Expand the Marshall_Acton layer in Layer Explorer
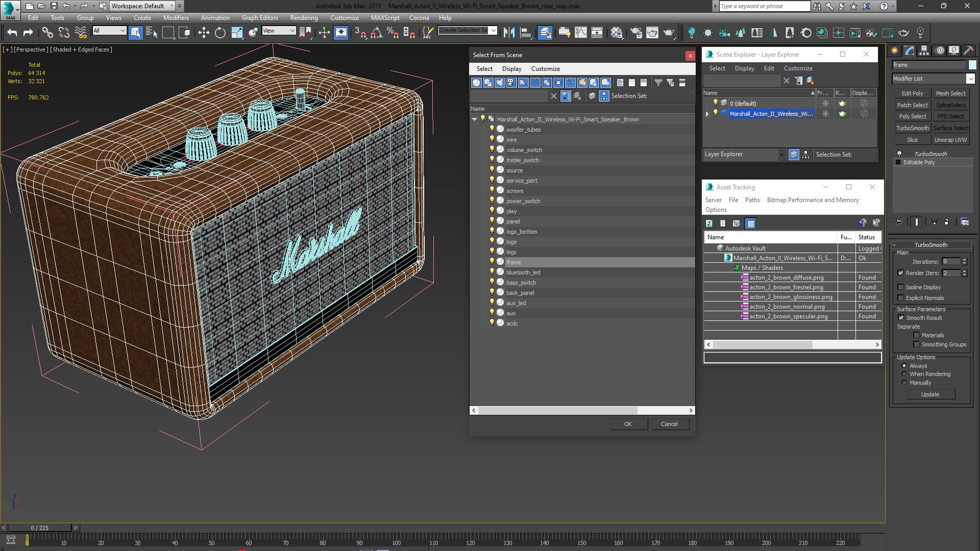 point(707,114)
